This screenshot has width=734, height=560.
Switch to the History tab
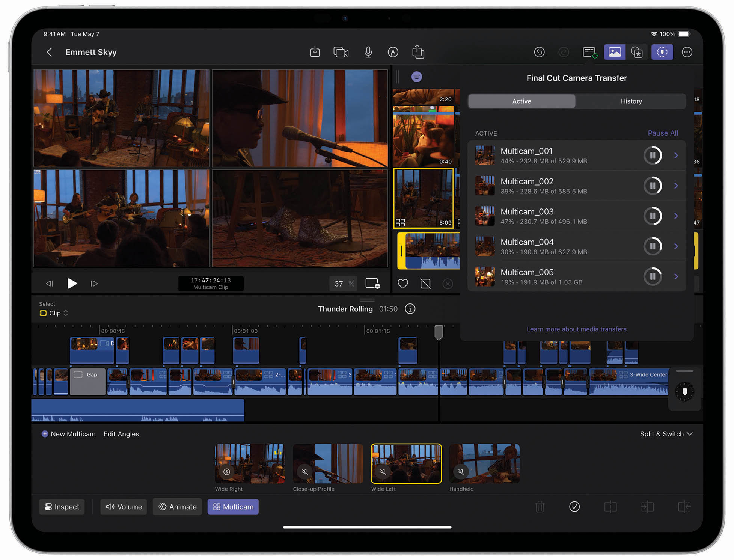click(x=631, y=101)
